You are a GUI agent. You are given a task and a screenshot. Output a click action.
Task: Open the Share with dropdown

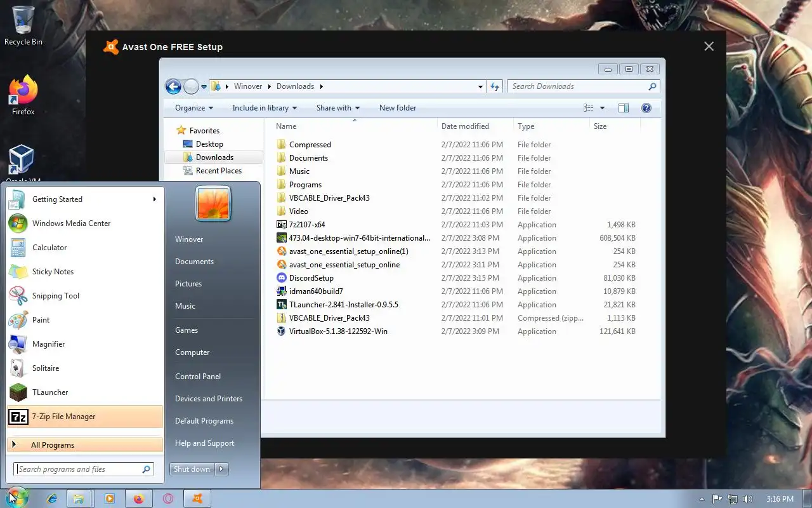point(338,108)
